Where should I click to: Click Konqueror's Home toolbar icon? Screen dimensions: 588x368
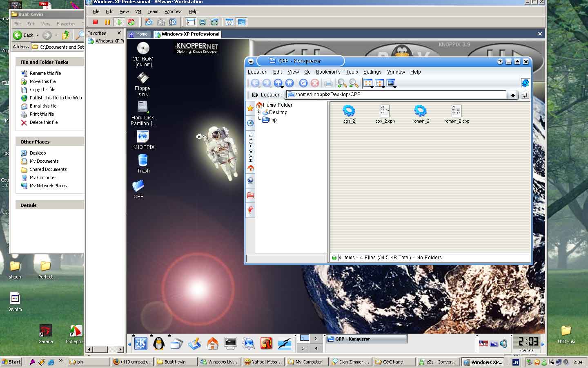pos(290,83)
